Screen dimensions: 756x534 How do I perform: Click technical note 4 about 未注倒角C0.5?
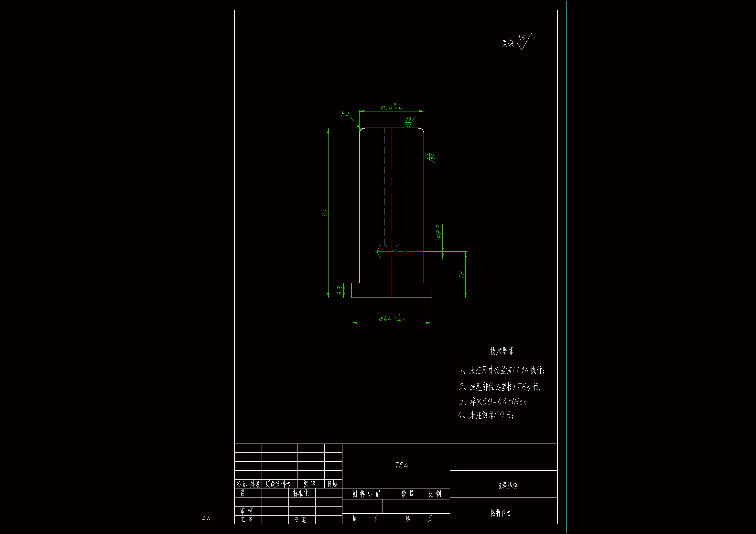[x=486, y=415]
